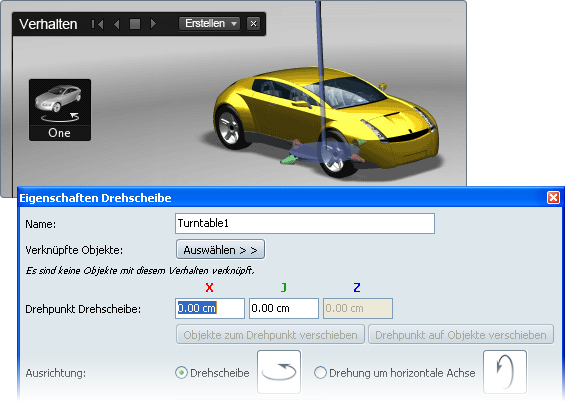Stop behavior playback
The width and height of the screenshot is (567, 402).
pos(135,24)
